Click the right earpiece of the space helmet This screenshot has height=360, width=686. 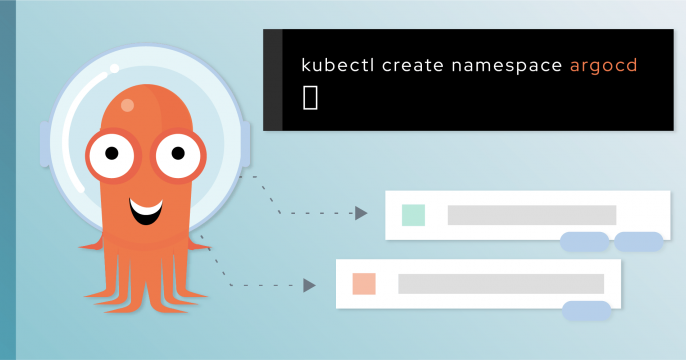246,144
